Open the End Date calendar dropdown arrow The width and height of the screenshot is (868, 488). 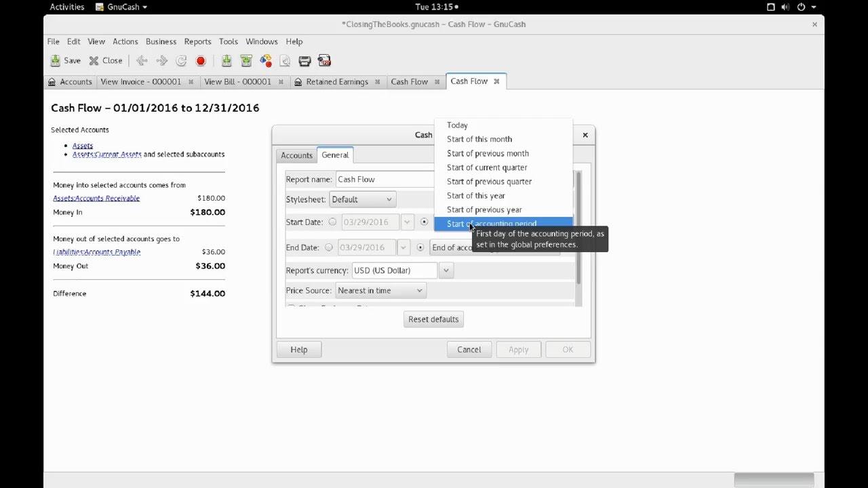point(403,247)
